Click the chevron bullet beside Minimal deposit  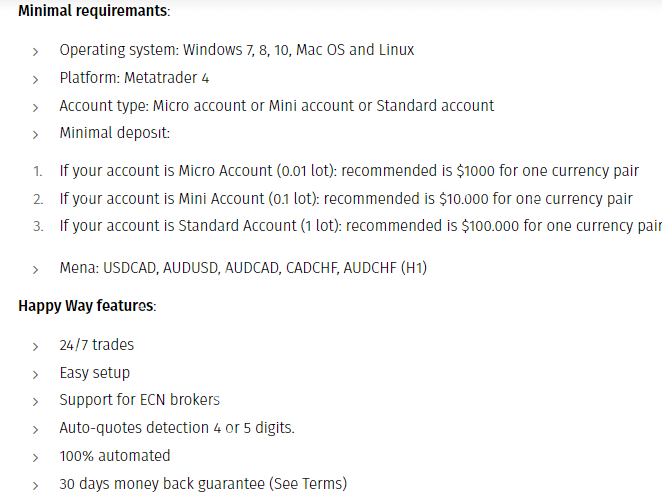pyautogui.click(x=36, y=133)
